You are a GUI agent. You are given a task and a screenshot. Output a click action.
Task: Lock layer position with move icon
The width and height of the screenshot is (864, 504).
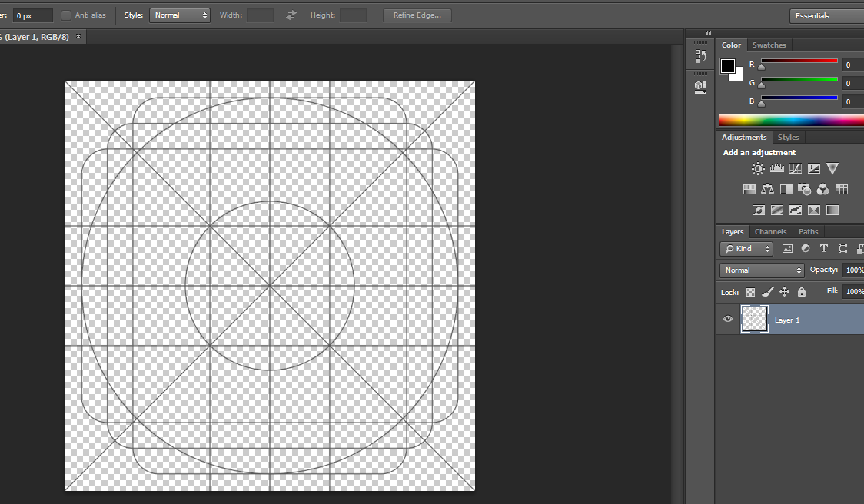point(785,292)
